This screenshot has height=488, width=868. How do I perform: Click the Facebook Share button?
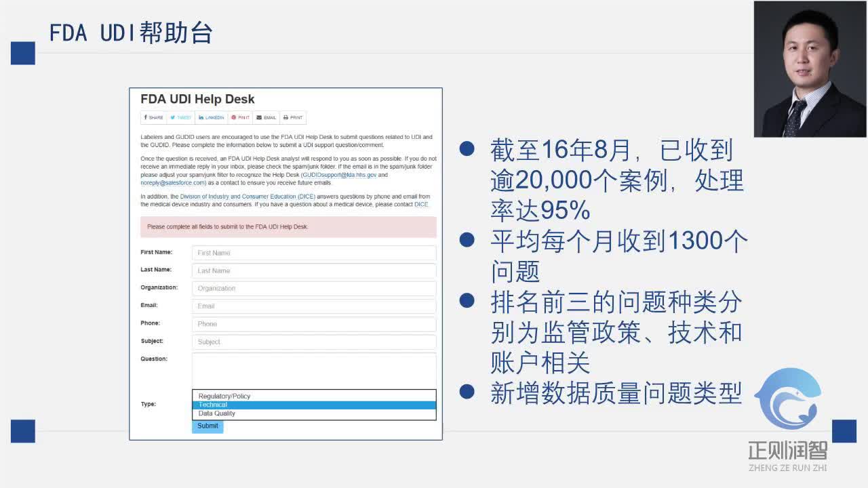click(x=154, y=118)
